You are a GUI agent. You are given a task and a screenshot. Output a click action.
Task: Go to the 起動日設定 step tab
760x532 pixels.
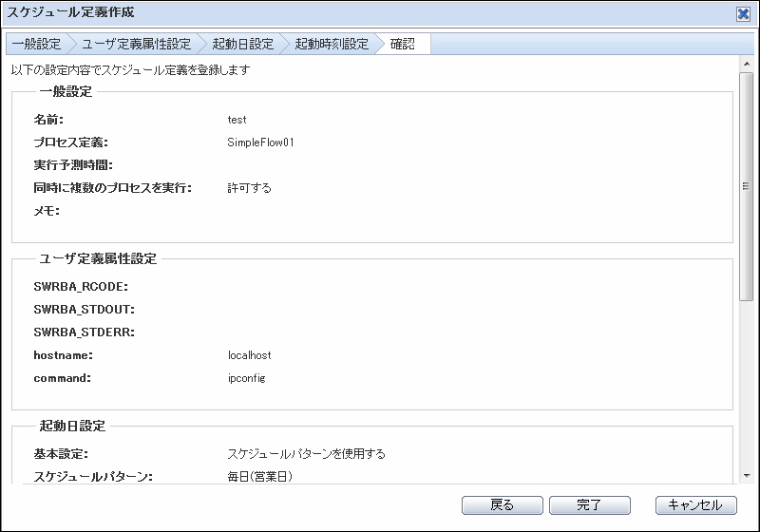click(x=243, y=44)
